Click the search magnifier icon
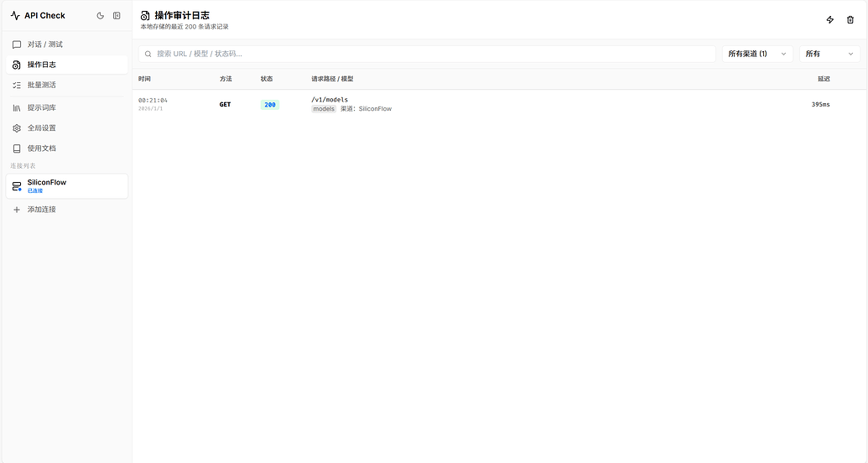Viewport: 868px width, 463px height. point(148,55)
